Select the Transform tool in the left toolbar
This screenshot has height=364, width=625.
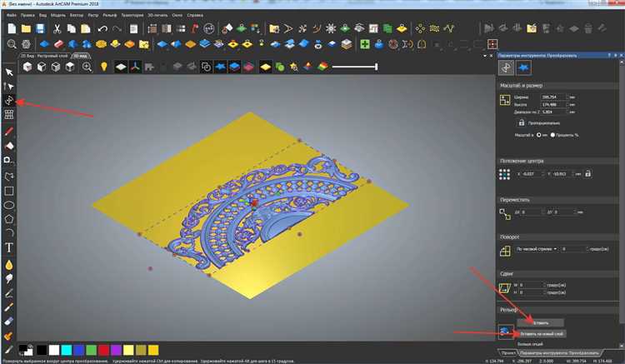(x=9, y=100)
